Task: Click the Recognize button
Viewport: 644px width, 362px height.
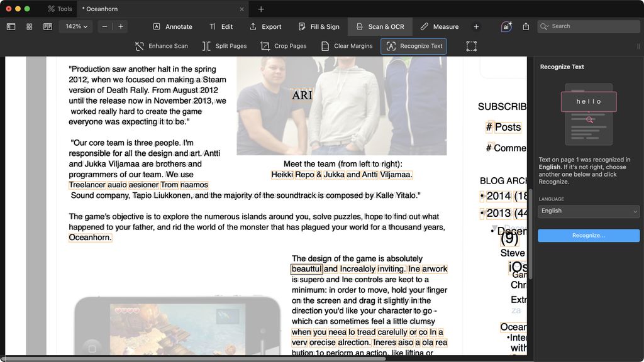Action: pyautogui.click(x=588, y=235)
